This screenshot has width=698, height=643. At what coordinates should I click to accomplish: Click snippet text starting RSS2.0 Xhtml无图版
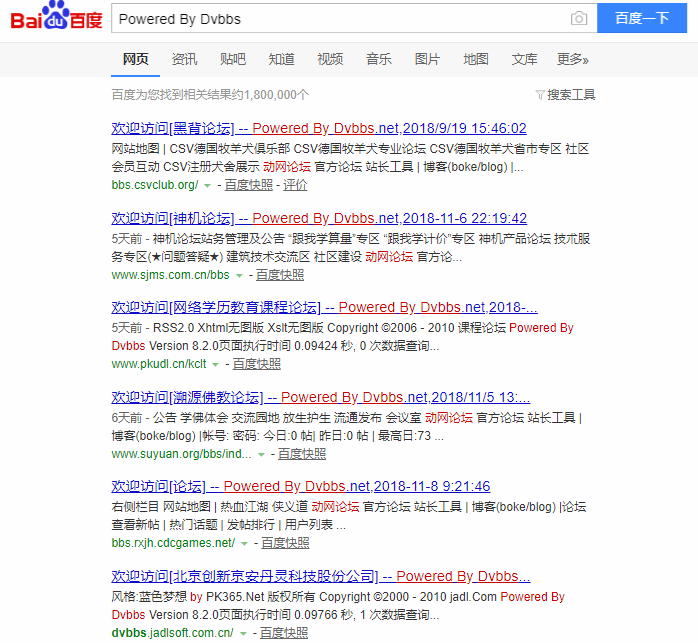pos(342,337)
